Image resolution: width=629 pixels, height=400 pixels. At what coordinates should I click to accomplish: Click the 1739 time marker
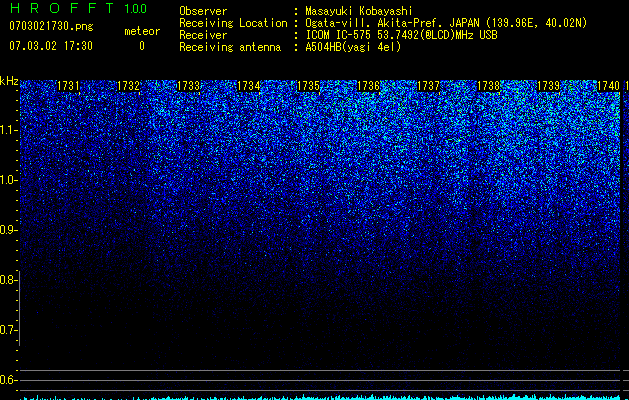[x=548, y=86]
